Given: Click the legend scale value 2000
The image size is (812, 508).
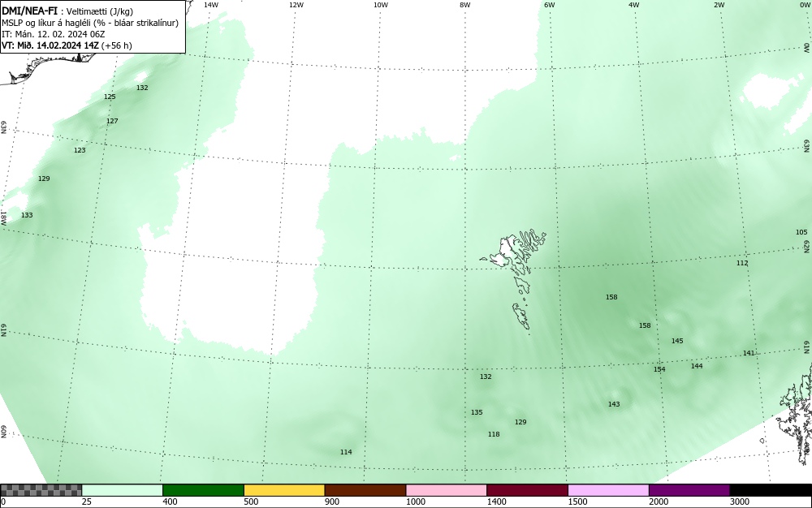Looking at the screenshot, I should (x=659, y=502).
